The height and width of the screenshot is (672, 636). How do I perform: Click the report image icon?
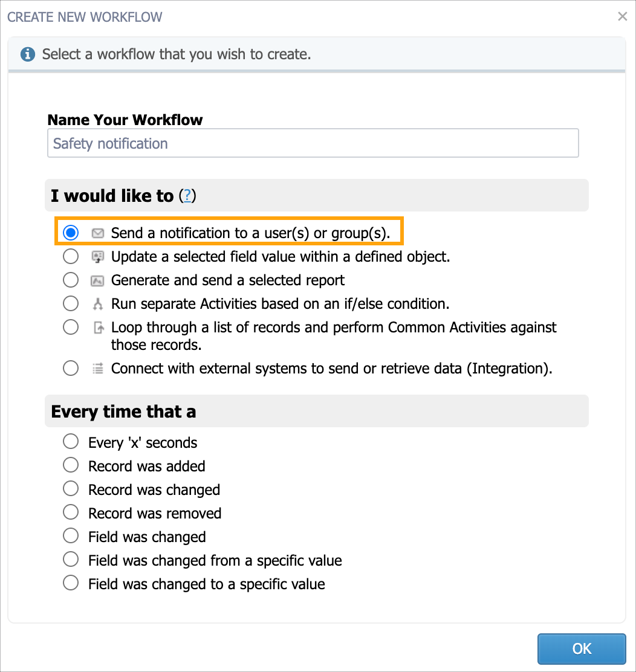pos(98,281)
